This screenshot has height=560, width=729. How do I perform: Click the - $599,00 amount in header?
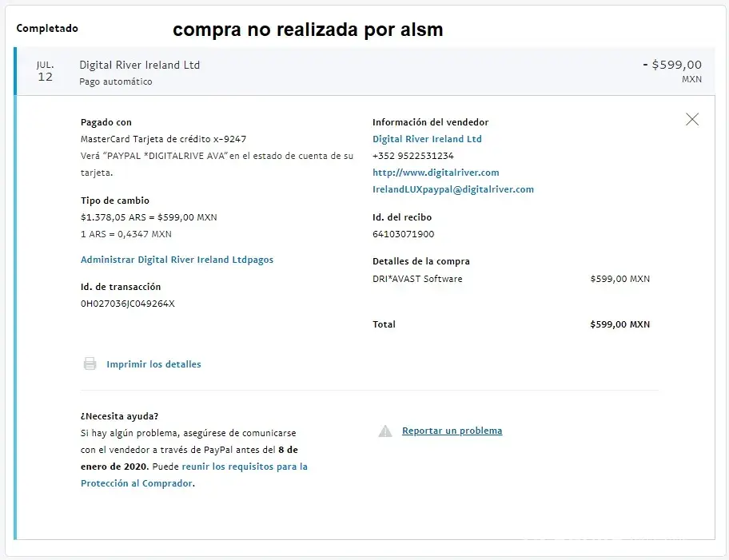tap(671, 65)
